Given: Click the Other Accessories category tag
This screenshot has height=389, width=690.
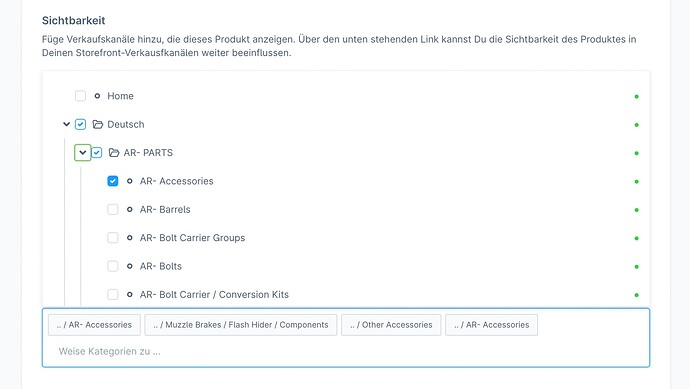Looking at the screenshot, I should [391, 325].
